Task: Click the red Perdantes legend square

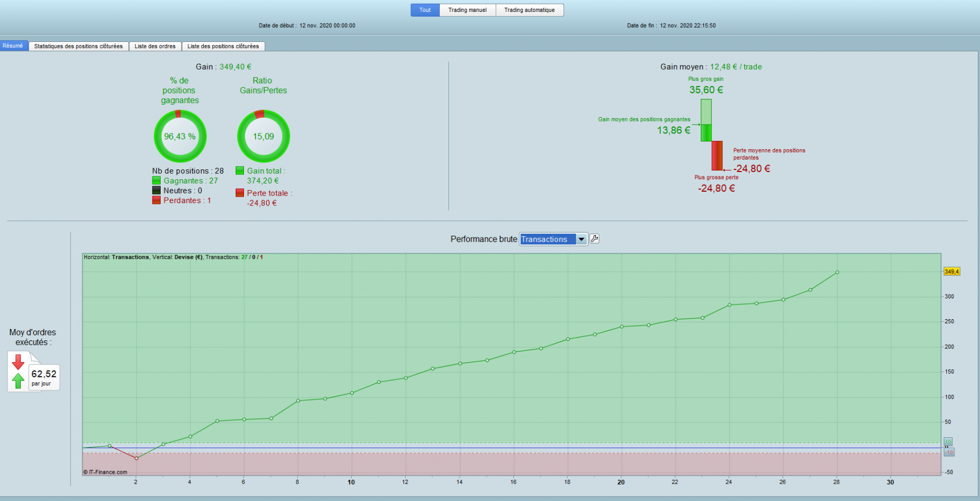Action: (x=156, y=200)
